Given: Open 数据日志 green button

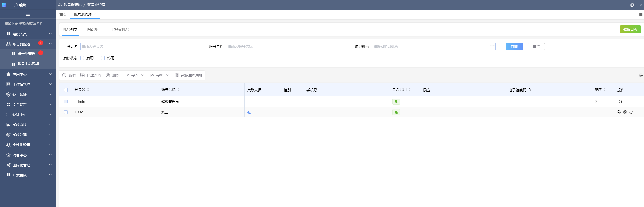Looking at the screenshot, I should (630, 29).
